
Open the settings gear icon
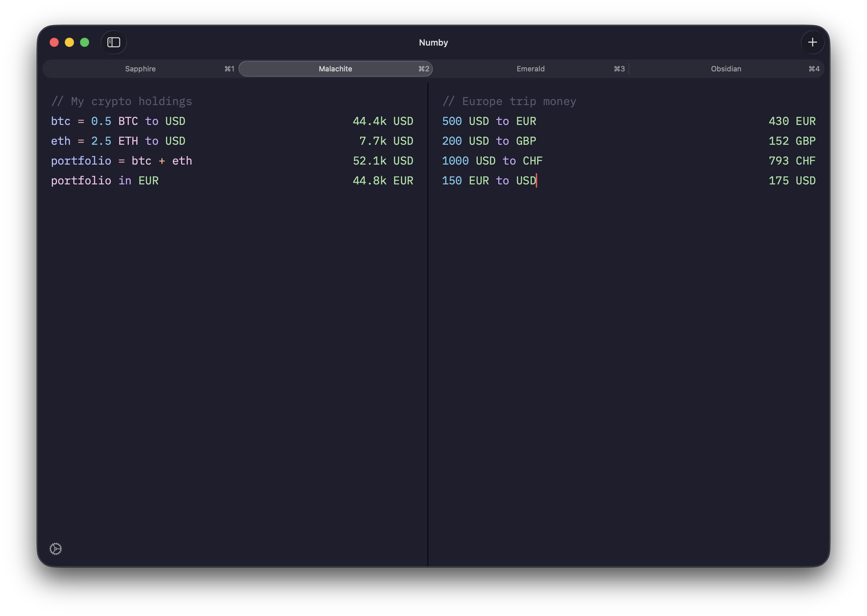point(56,549)
